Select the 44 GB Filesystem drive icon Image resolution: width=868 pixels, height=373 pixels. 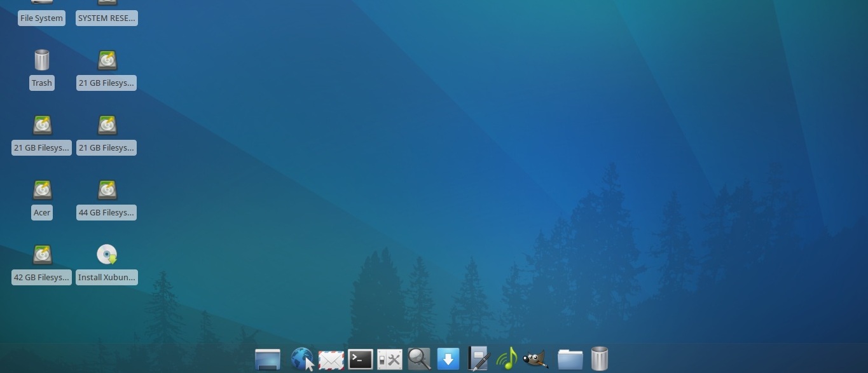[107, 190]
